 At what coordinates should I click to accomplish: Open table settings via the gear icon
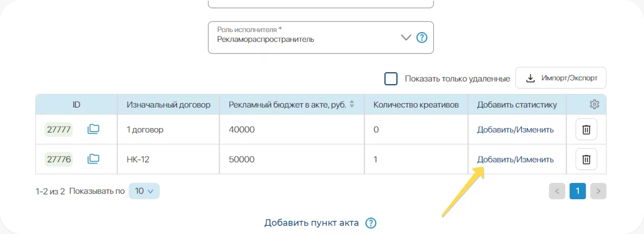click(x=594, y=104)
